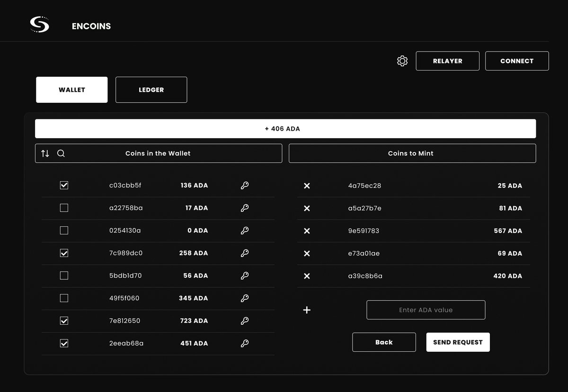Select coin name 0254130a
Screen dimensions: 568x392
(125, 231)
